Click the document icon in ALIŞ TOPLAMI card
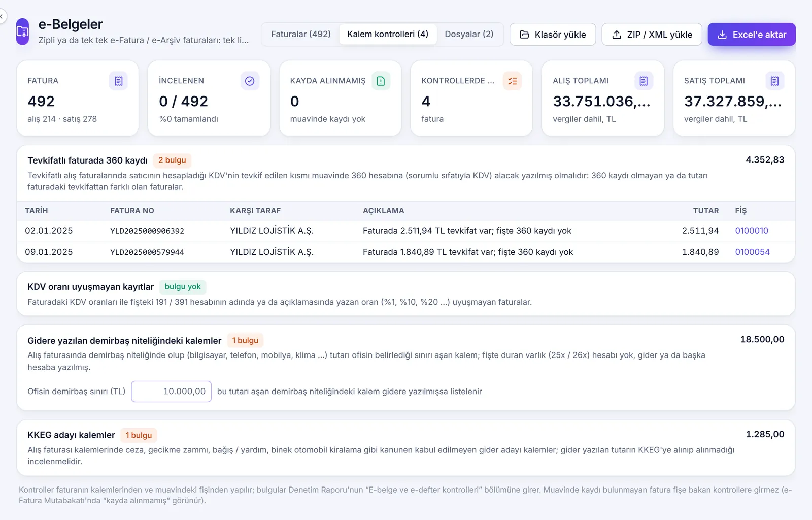This screenshot has height=520, width=812. tap(644, 81)
